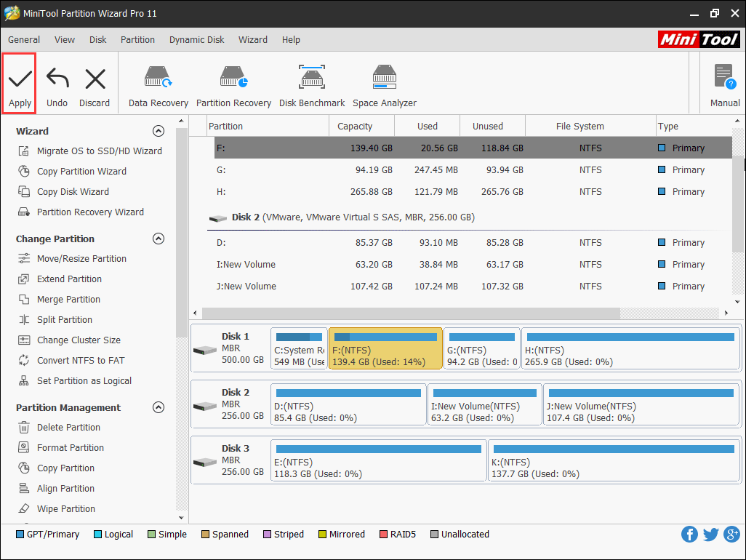Screen dimensions: 746x560
Task: Choose Change Cluster Size
Action: [x=70, y=340]
